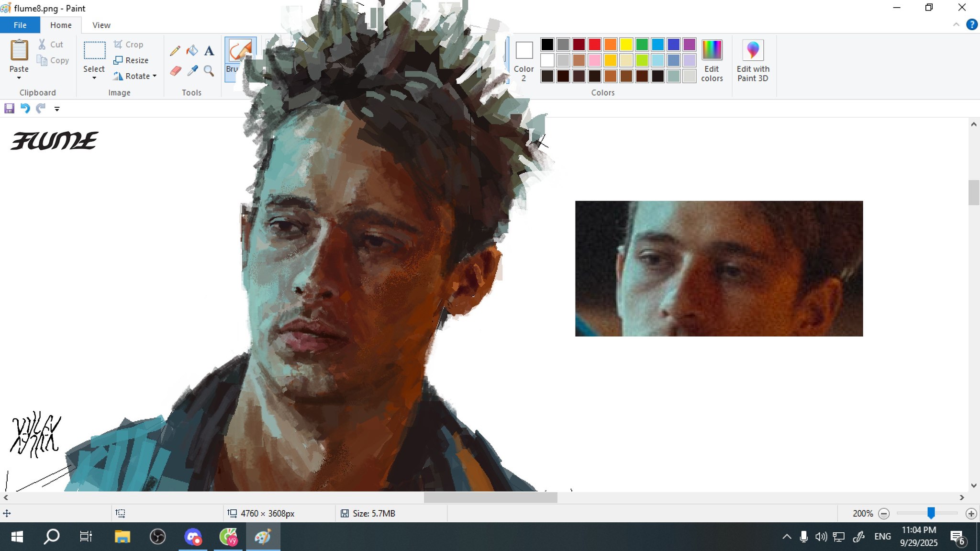Expand the Select dropdown arrow
Viewport: 980px width, 551px height.
point(94,78)
